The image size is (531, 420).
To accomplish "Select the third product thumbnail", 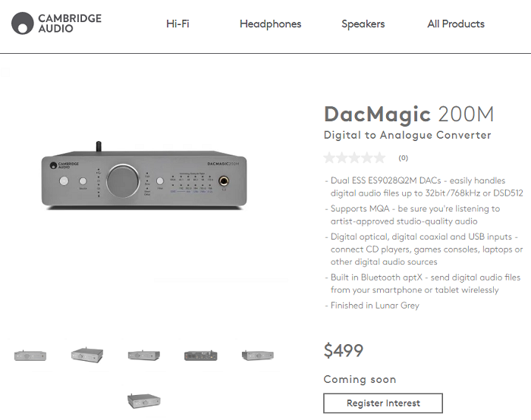I will tap(144, 356).
